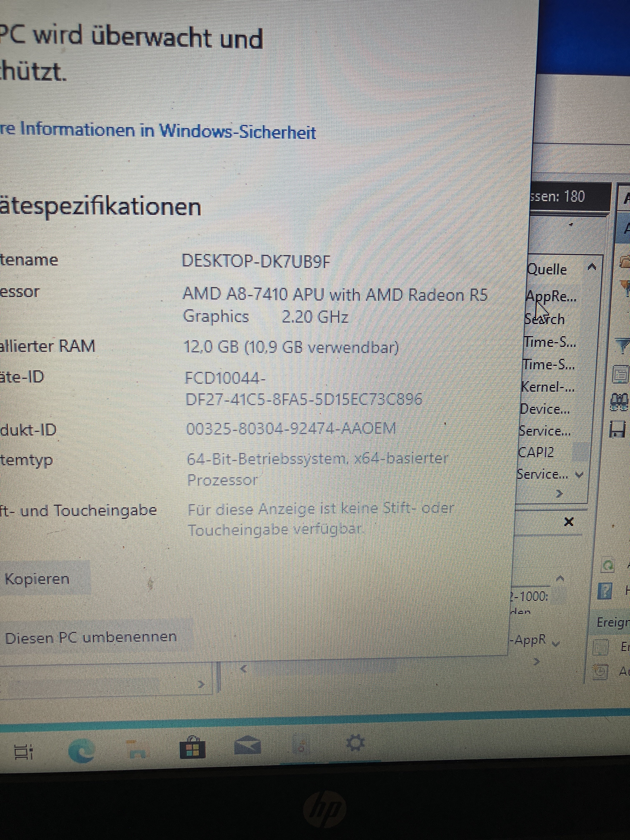Click the Kopieren button
630x840 pixels.
tap(37, 579)
